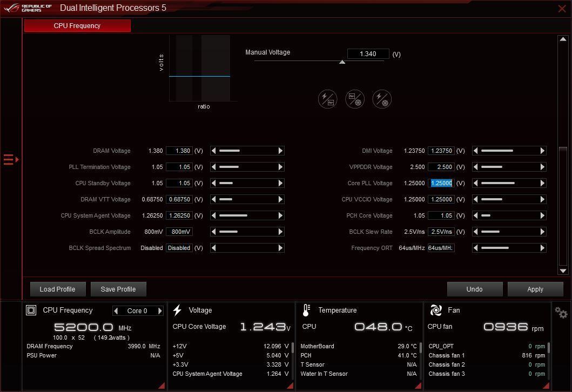Expand the Fan panel corner triangle

click(x=546, y=386)
